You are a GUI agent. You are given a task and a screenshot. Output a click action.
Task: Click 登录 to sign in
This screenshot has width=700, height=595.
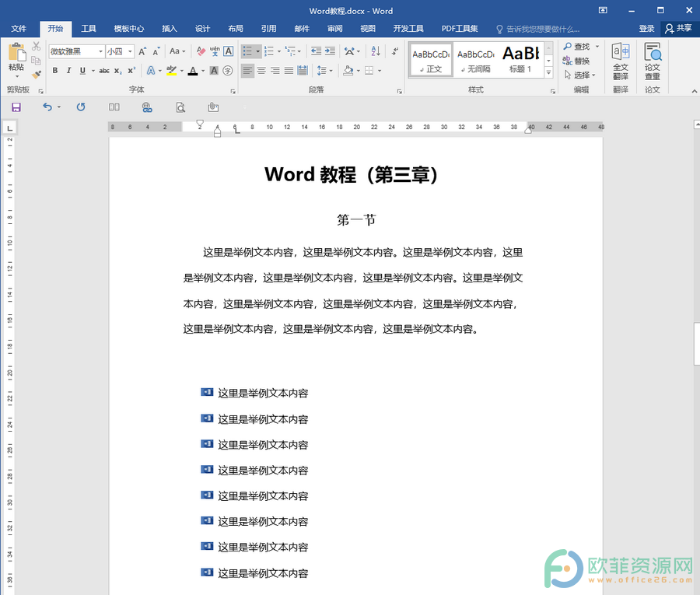click(x=646, y=29)
